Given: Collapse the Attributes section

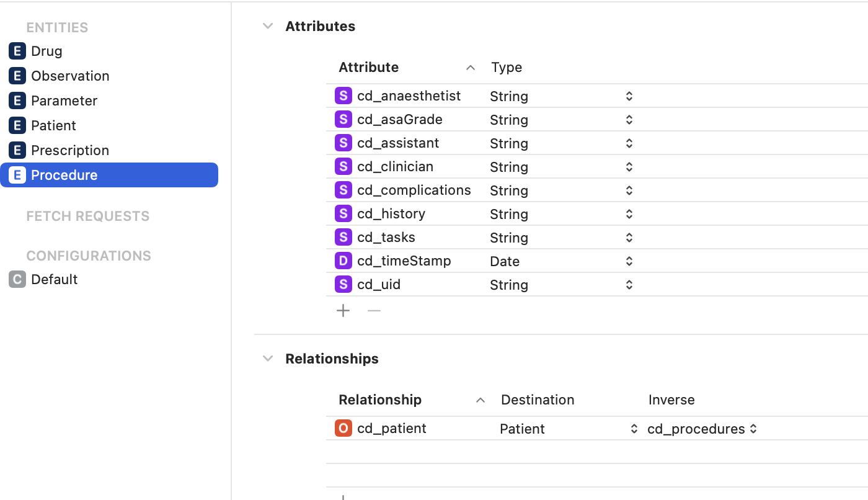Looking at the screenshot, I should [x=268, y=26].
